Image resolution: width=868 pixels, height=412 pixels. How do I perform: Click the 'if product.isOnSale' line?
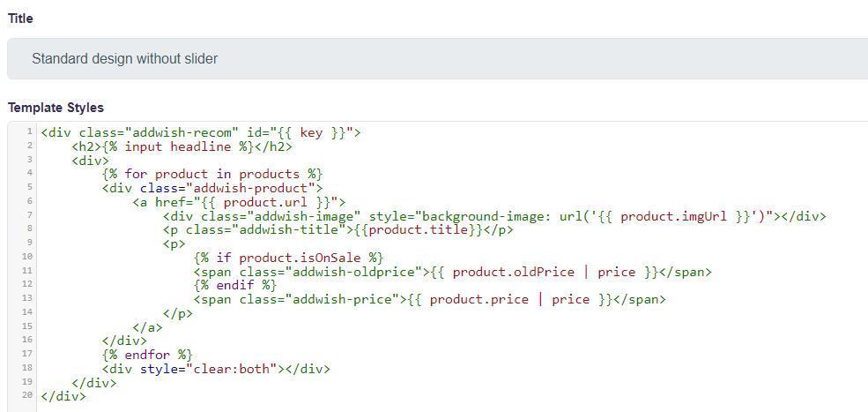(288, 258)
